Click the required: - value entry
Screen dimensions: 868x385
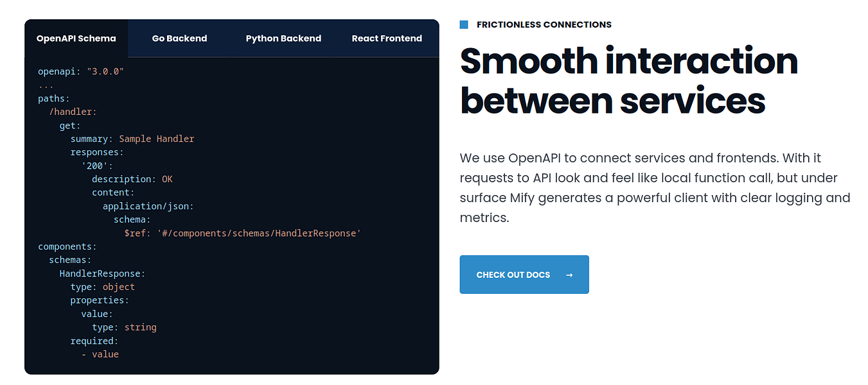[x=94, y=341]
